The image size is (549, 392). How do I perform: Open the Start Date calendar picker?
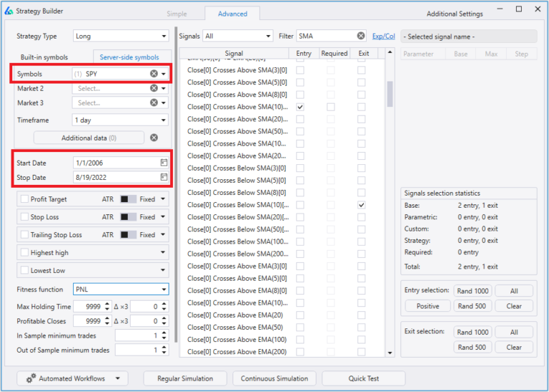[x=164, y=164]
